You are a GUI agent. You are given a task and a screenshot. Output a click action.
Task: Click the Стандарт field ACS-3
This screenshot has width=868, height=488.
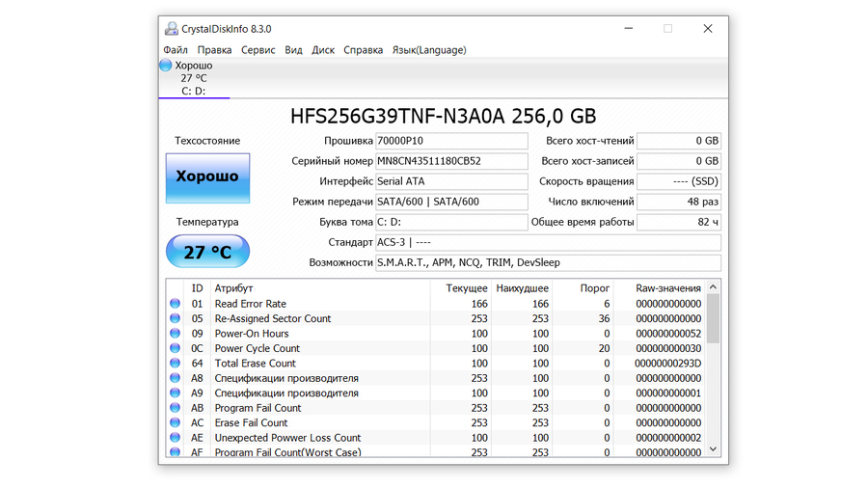coord(548,242)
